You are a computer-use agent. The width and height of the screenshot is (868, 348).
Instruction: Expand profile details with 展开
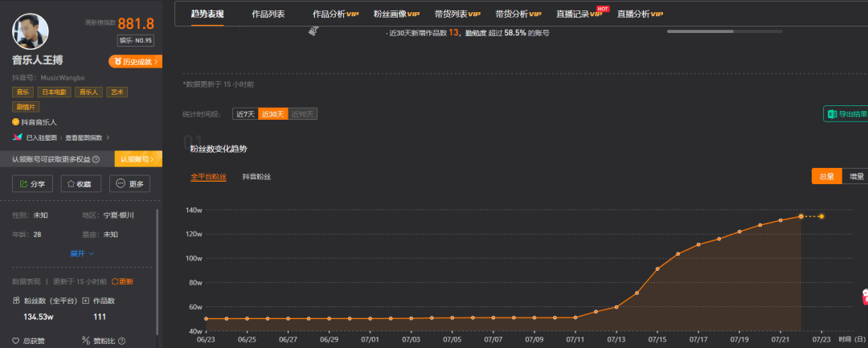point(82,253)
